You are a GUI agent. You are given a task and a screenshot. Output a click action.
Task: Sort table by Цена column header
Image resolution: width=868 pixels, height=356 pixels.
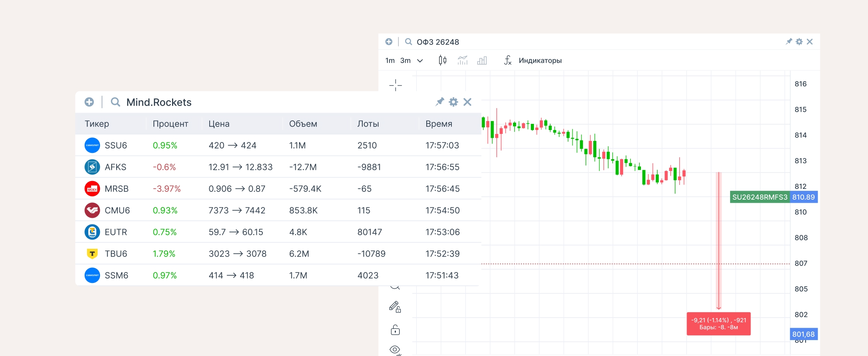point(219,124)
